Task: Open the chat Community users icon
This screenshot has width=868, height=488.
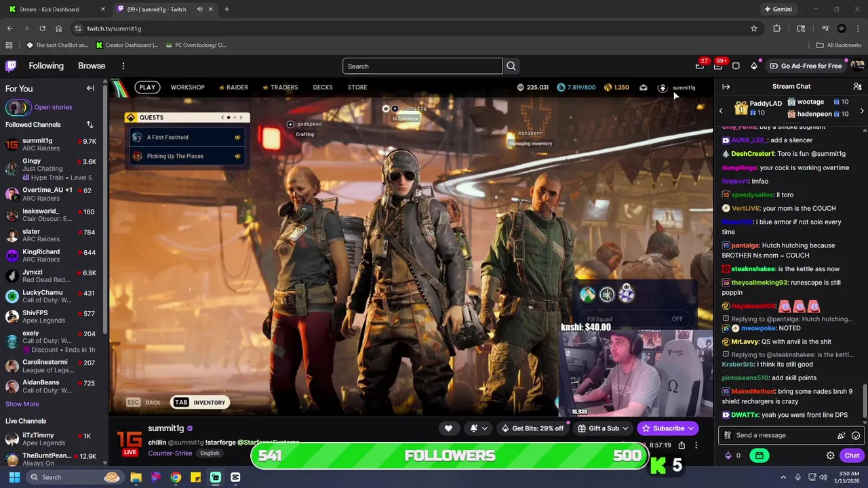Action: [857, 87]
